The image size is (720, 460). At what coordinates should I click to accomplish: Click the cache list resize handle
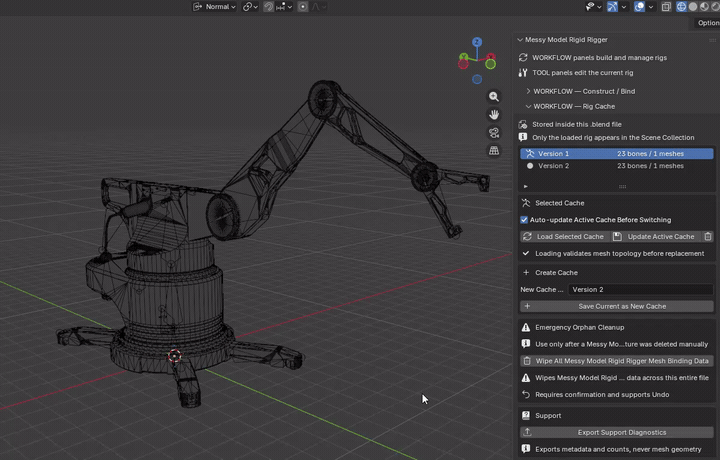click(622, 186)
